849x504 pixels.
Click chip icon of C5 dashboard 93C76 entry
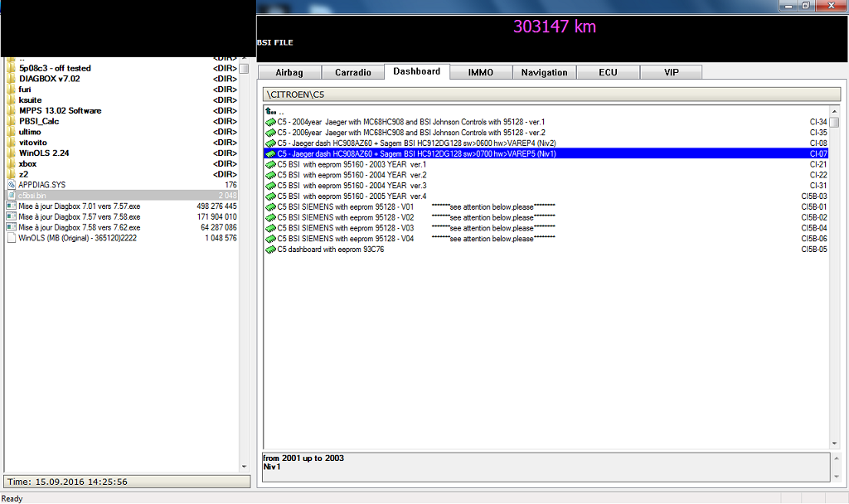[x=270, y=250]
